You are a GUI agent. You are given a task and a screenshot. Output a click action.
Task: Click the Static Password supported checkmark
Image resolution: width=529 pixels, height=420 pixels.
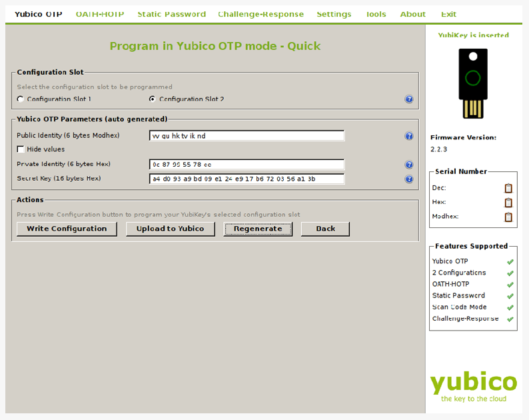pos(510,296)
